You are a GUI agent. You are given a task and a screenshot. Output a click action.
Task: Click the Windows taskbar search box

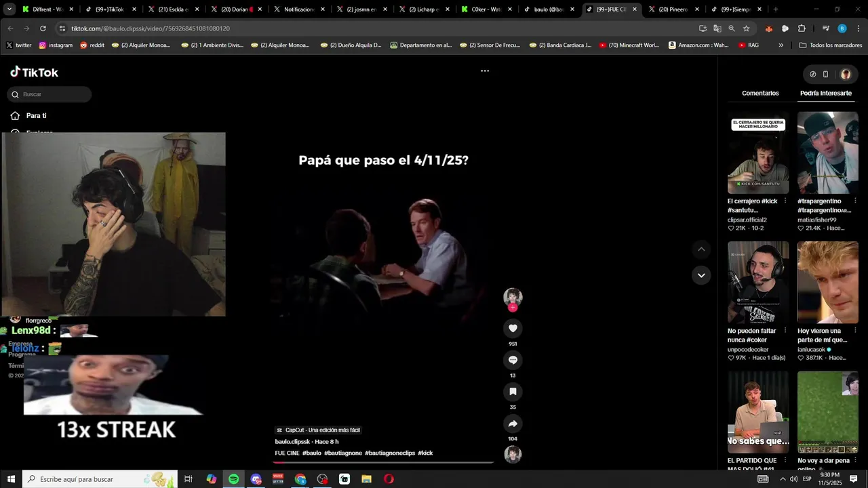pyautogui.click(x=100, y=479)
